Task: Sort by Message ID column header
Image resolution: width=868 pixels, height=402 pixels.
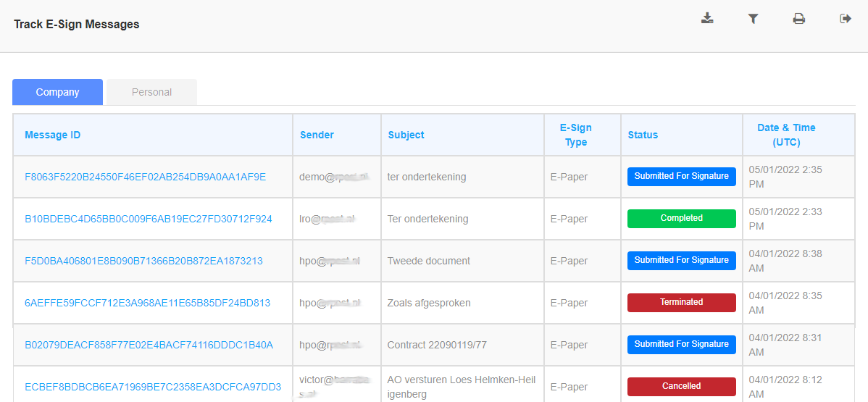Action: (x=53, y=135)
